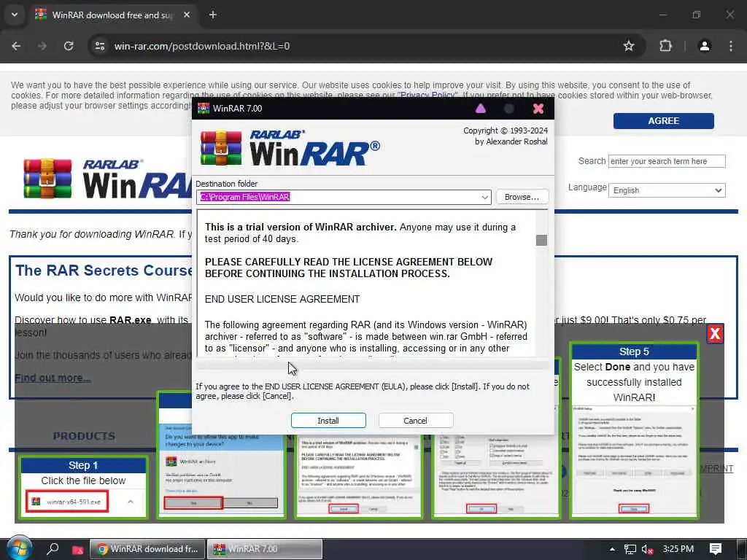
Task: Click Install in the WinRAR setup dialog
Action: pos(328,421)
